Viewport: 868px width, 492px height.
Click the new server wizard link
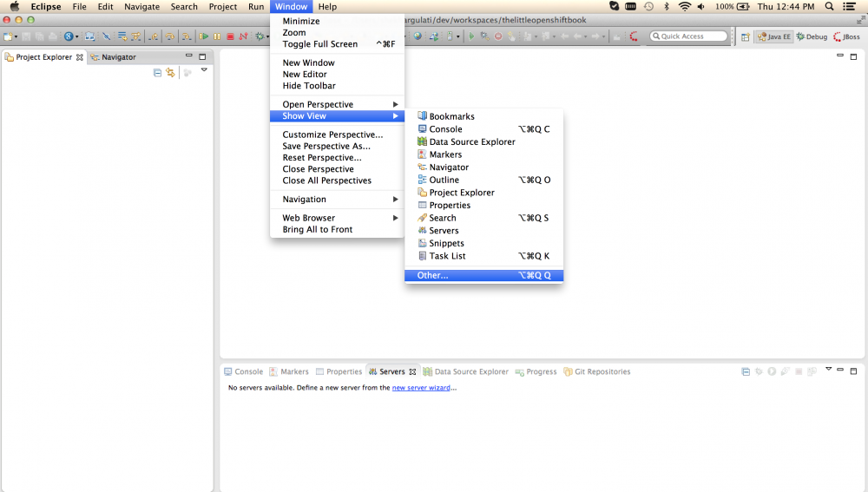(421, 388)
